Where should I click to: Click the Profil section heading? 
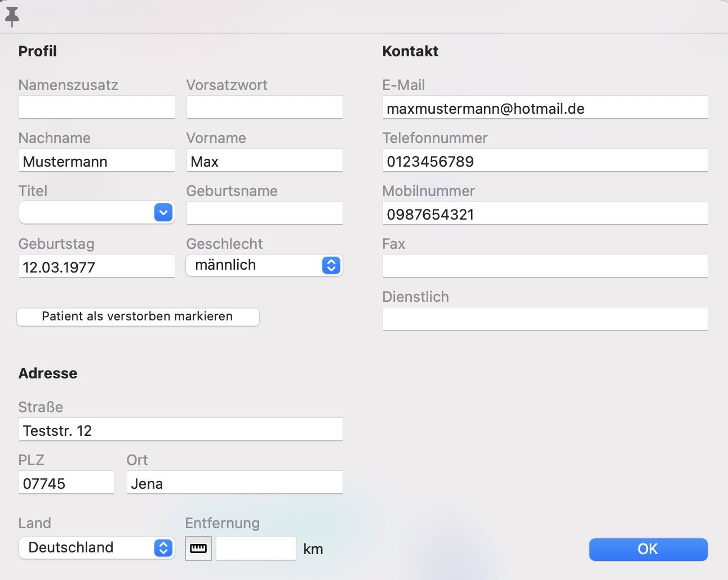coord(38,51)
